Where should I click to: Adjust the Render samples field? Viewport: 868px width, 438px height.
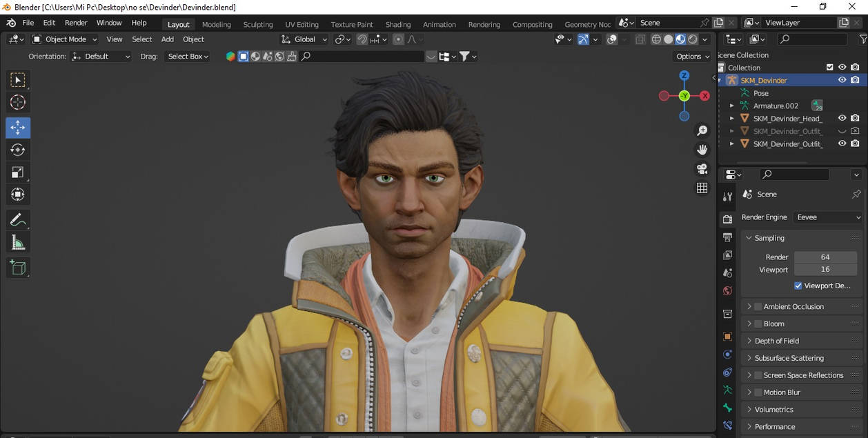tap(825, 257)
